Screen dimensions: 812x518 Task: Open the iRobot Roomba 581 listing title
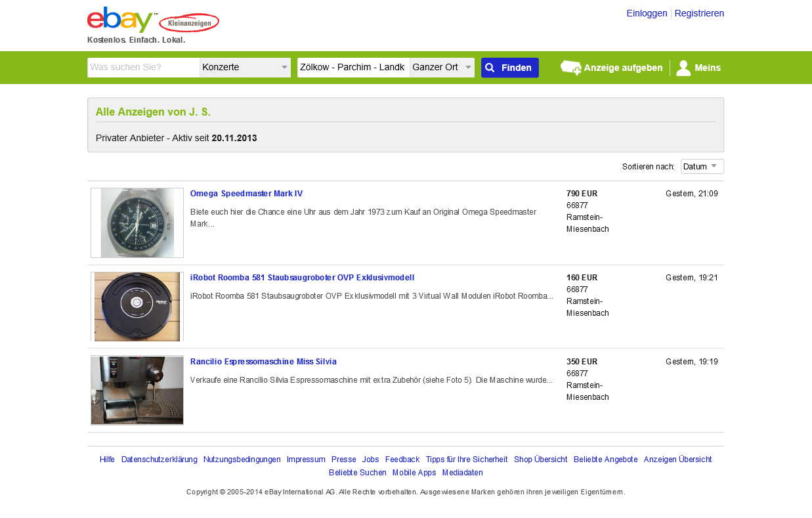click(302, 278)
